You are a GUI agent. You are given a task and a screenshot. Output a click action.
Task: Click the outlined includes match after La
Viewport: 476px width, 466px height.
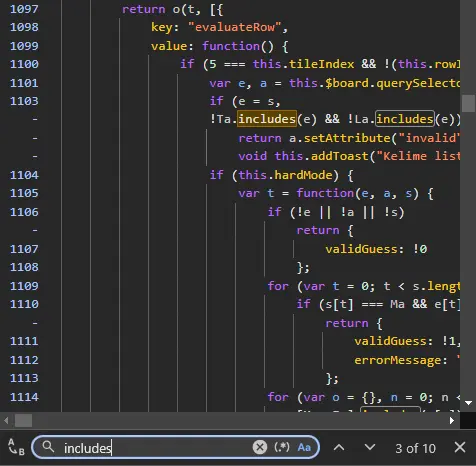point(405,119)
